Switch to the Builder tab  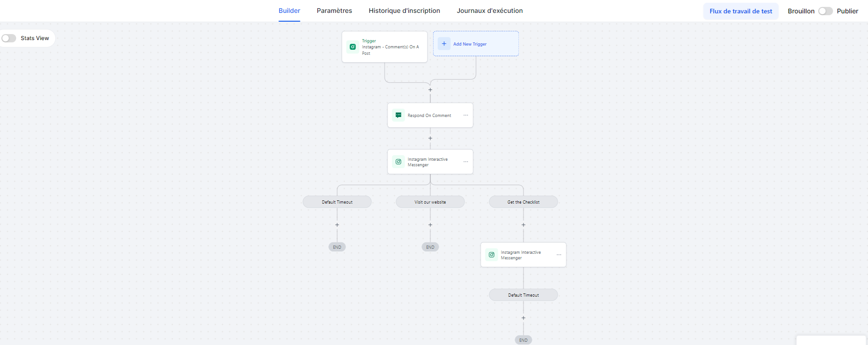click(x=289, y=11)
